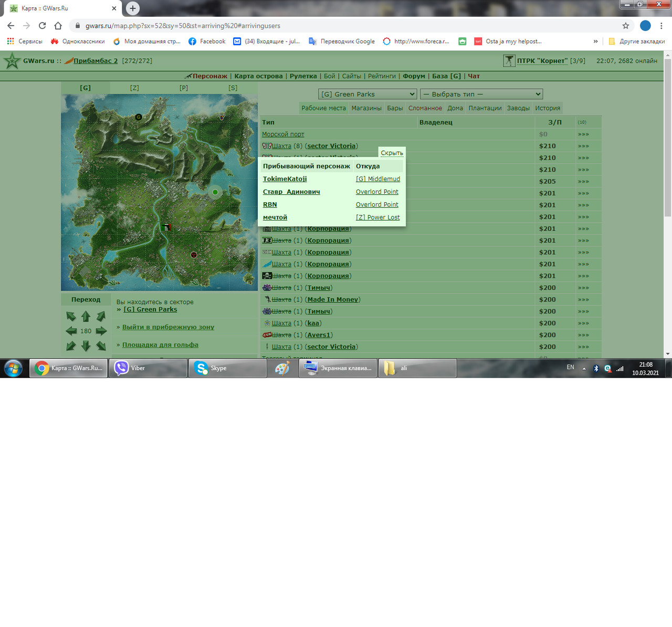Open the Одноклассники bookmark
672x627 pixels.
(78, 41)
